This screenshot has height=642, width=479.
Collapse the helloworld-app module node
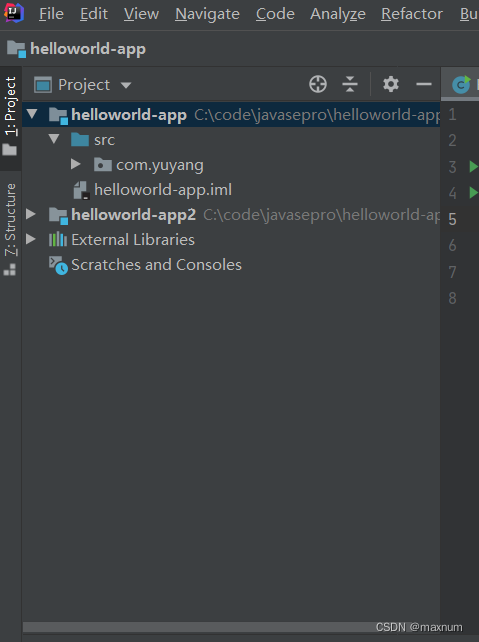pyautogui.click(x=32, y=114)
